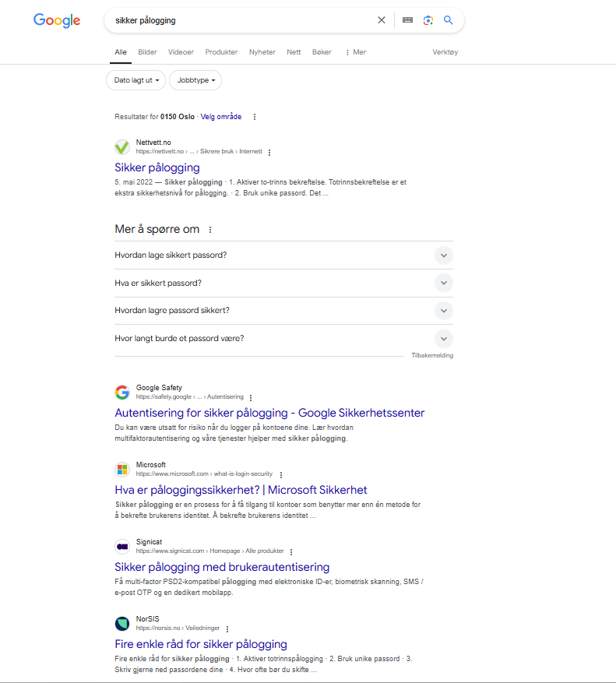Open 'Hva er påloggingssikkerhet?' Microsoft result
Screen dimensions: 616x683
(x=241, y=490)
